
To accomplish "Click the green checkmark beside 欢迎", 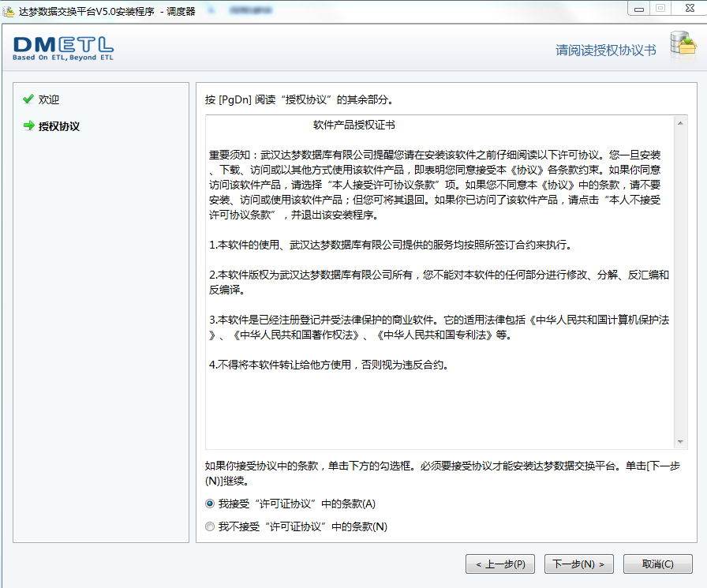I will [28, 99].
